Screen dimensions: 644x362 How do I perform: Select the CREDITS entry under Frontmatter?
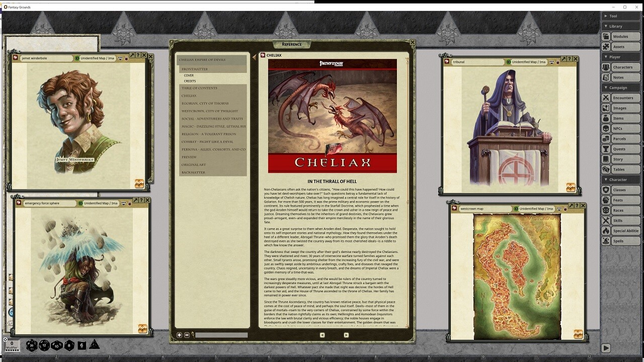click(x=190, y=81)
